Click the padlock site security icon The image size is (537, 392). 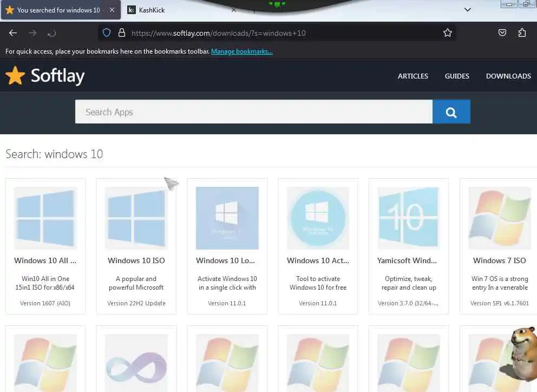(x=122, y=32)
